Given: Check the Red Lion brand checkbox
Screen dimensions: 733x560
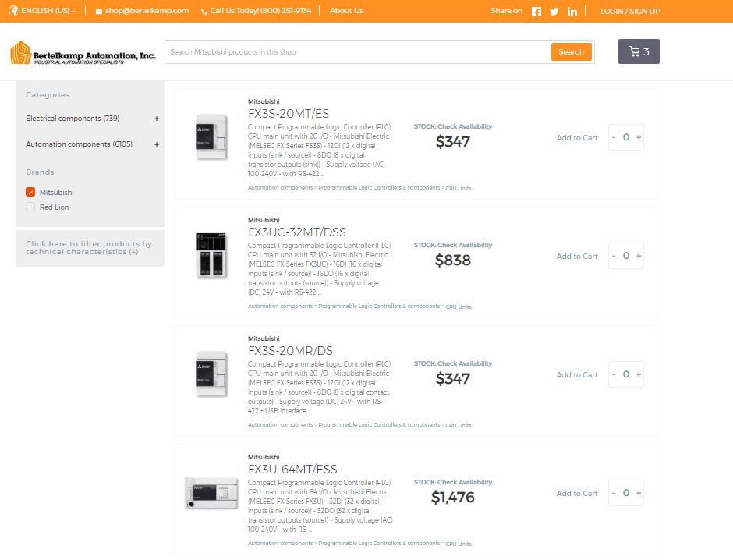Looking at the screenshot, I should pos(30,207).
